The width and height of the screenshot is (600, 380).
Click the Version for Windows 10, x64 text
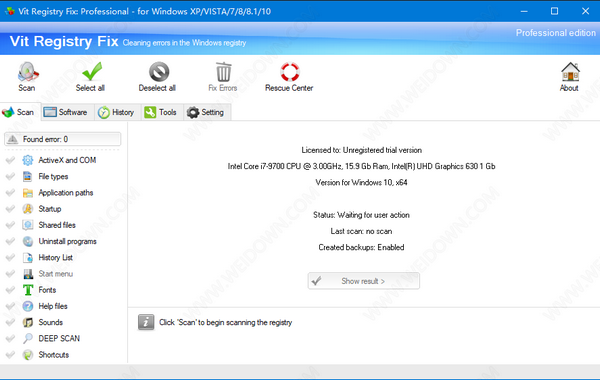click(x=361, y=183)
